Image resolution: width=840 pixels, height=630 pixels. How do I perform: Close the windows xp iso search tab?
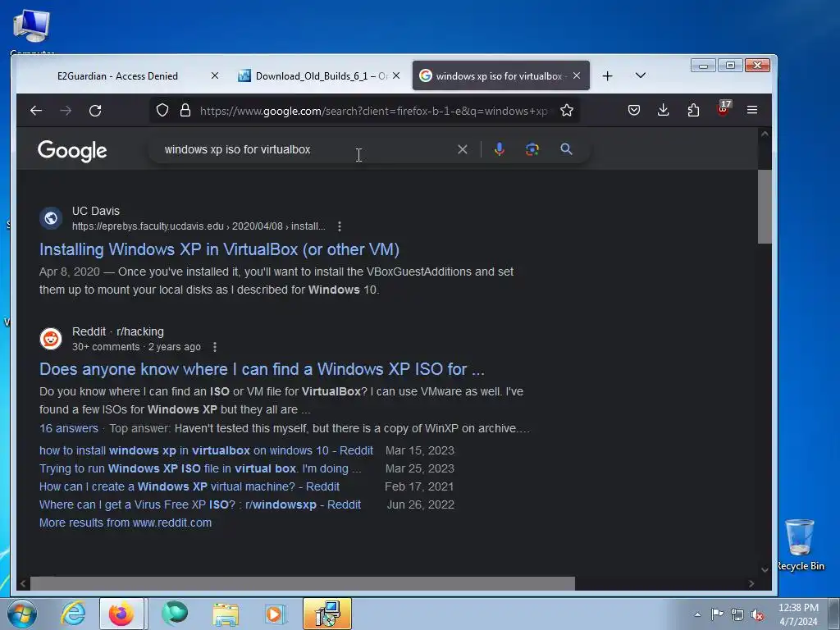[x=577, y=75]
